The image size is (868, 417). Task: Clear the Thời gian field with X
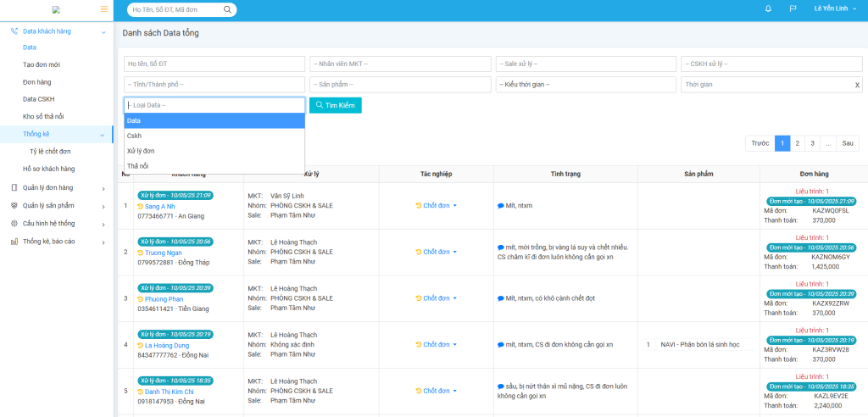tap(856, 85)
